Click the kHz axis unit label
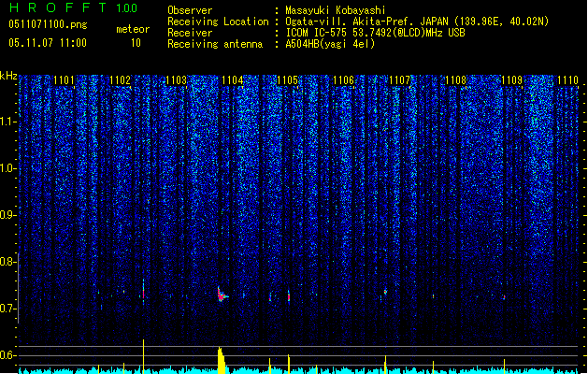The height and width of the screenshot is (374, 588). click(x=8, y=76)
